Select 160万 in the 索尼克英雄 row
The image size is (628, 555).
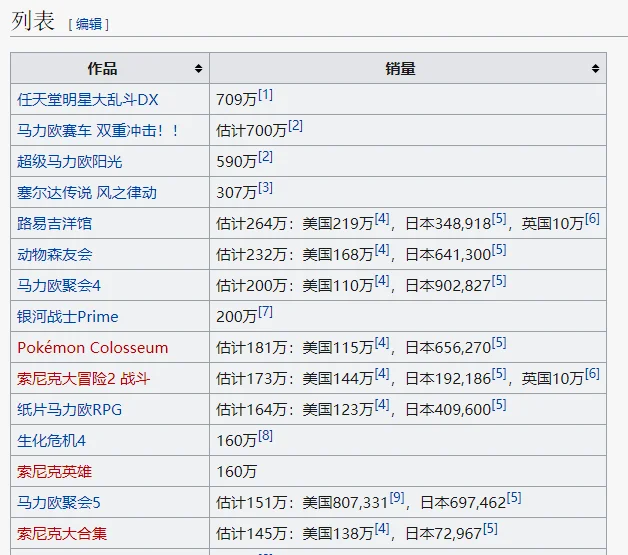coord(236,472)
